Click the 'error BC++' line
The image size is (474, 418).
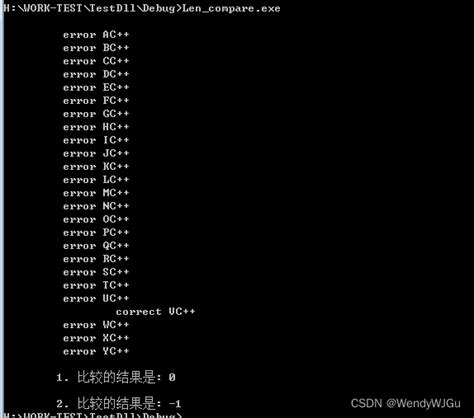pyautogui.click(x=96, y=48)
